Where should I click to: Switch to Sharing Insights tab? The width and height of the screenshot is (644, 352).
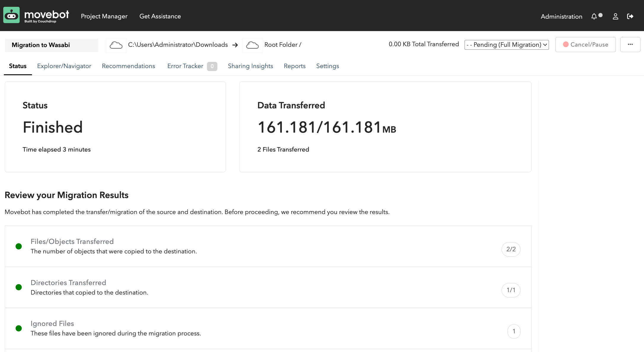[250, 66]
